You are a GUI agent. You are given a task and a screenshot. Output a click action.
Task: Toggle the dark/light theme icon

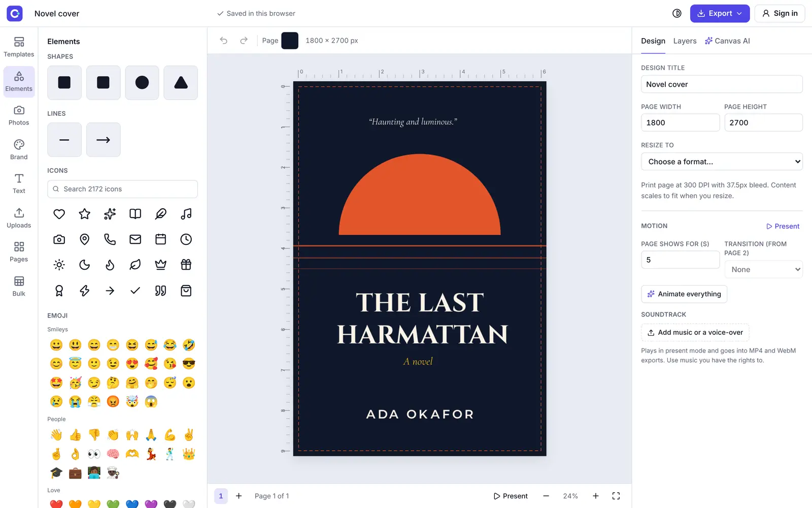[x=677, y=14]
